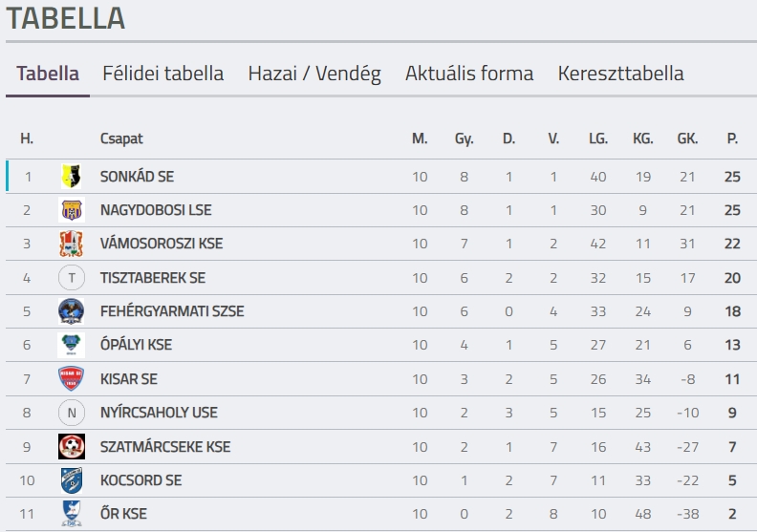Image resolution: width=757 pixels, height=532 pixels.
Task: Click the P. points column header
Action: pyautogui.click(x=732, y=138)
